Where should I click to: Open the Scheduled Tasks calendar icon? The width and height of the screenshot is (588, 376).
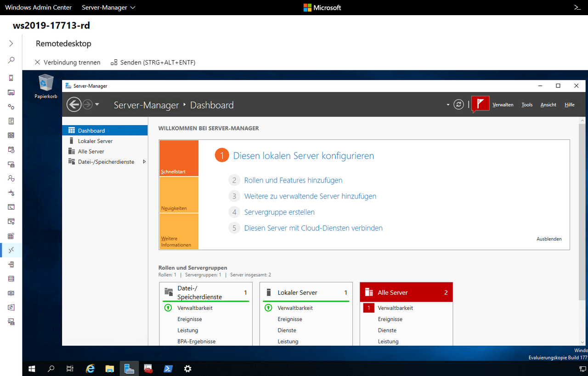click(11, 149)
